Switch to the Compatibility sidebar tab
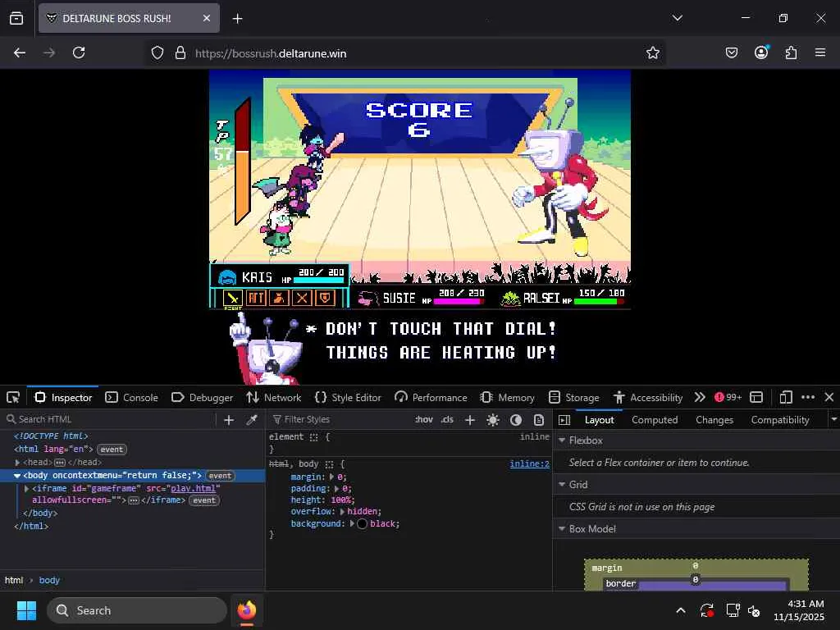 779,420
